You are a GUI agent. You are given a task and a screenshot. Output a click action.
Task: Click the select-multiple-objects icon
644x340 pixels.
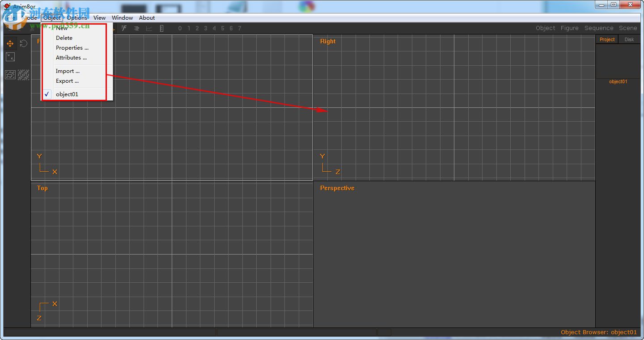23,75
